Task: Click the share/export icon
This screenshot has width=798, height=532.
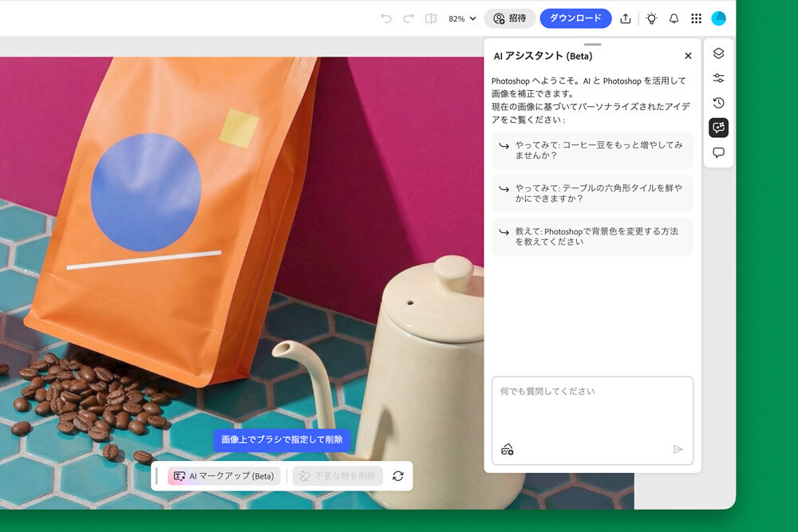Action: pos(627,18)
